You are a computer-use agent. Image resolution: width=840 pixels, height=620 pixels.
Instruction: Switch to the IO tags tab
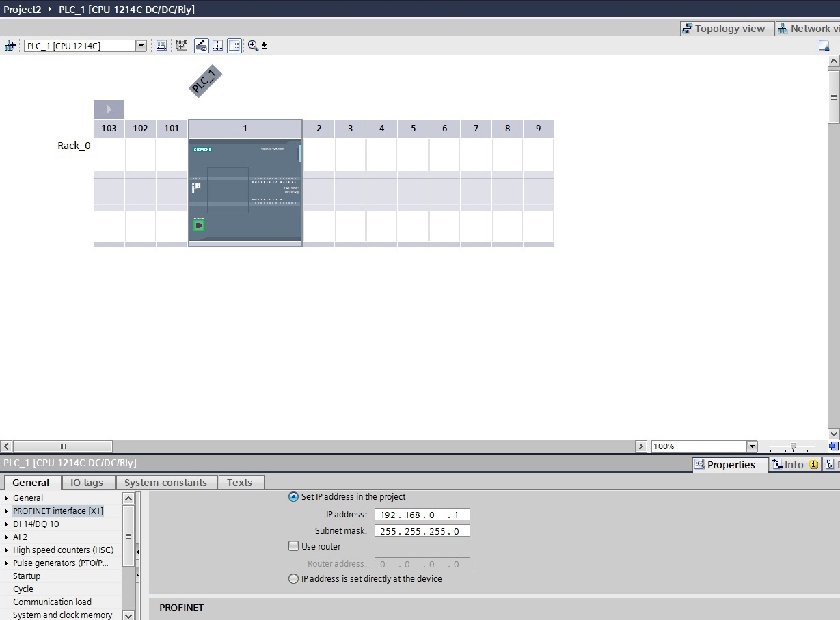tap(87, 483)
